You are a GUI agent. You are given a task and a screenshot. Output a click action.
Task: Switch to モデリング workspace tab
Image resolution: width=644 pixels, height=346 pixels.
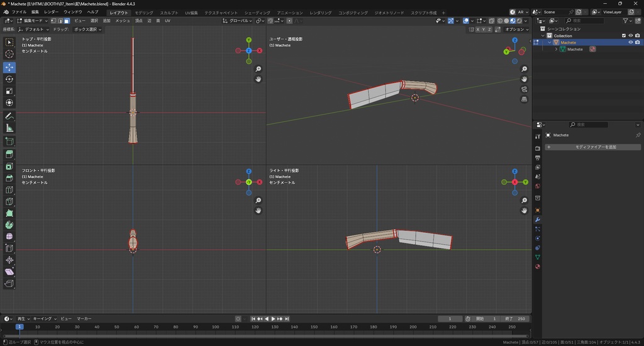point(144,13)
